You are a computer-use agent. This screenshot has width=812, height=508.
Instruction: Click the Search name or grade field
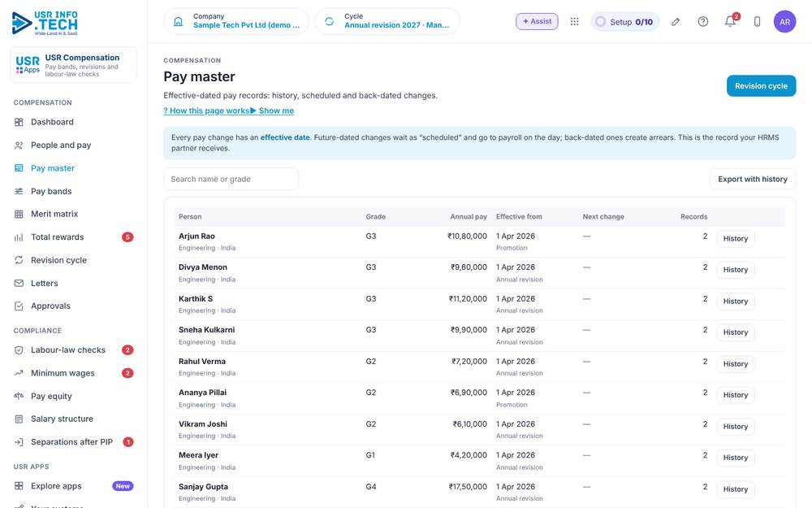pos(231,180)
